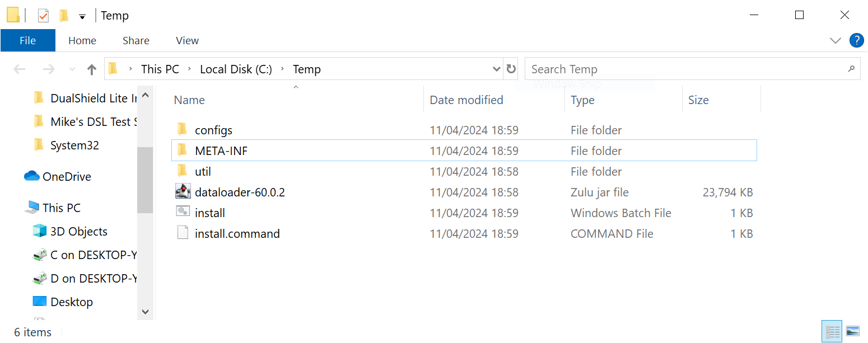The height and width of the screenshot is (343, 868).
Task: Refresh the Temp folder view
Action: (511, 69)
